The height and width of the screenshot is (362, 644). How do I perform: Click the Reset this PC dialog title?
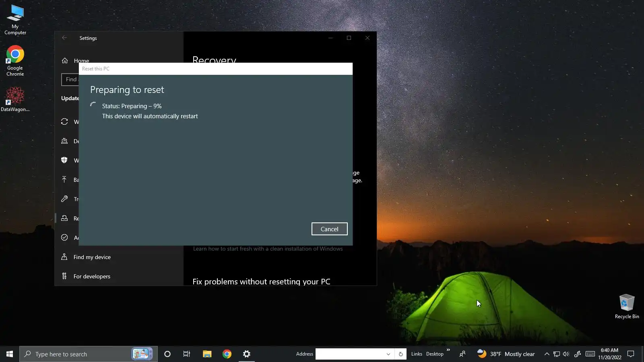point(96,69)
